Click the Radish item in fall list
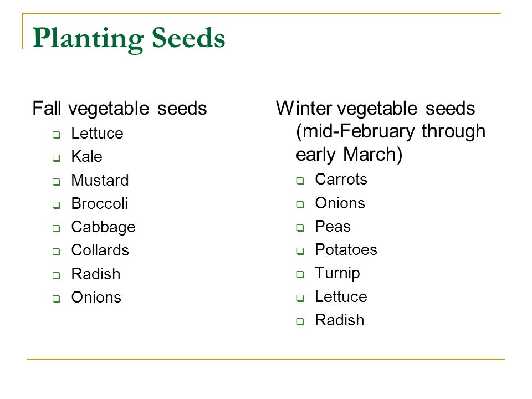The image size is (532, 399). point(96,274)
